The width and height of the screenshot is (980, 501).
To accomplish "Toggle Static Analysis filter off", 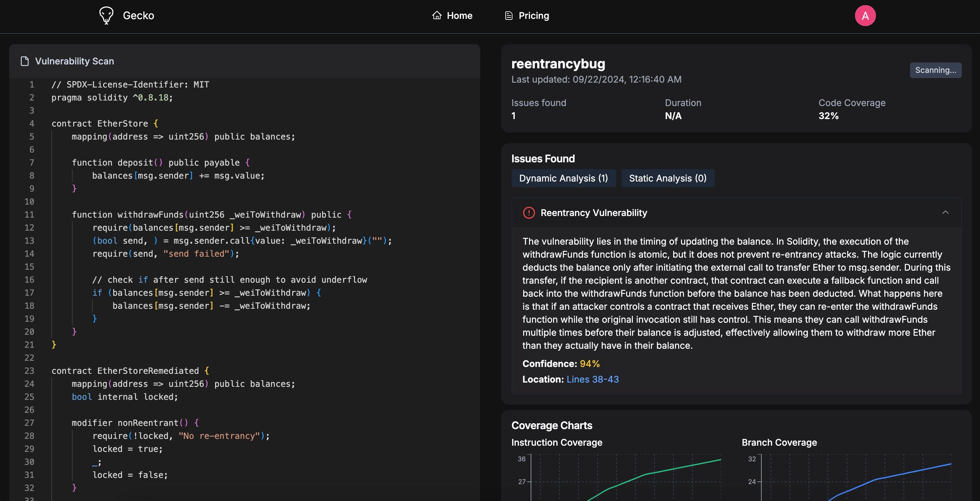I will pyautogui.click(x=668, y=178).
